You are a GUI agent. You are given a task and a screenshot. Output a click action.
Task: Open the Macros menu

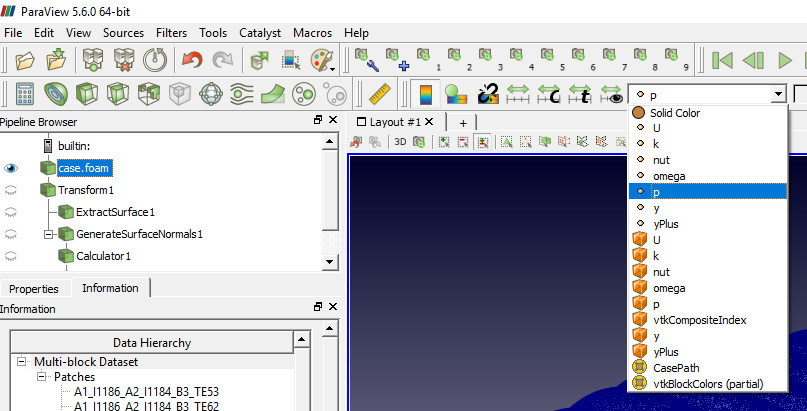(312, 33)
